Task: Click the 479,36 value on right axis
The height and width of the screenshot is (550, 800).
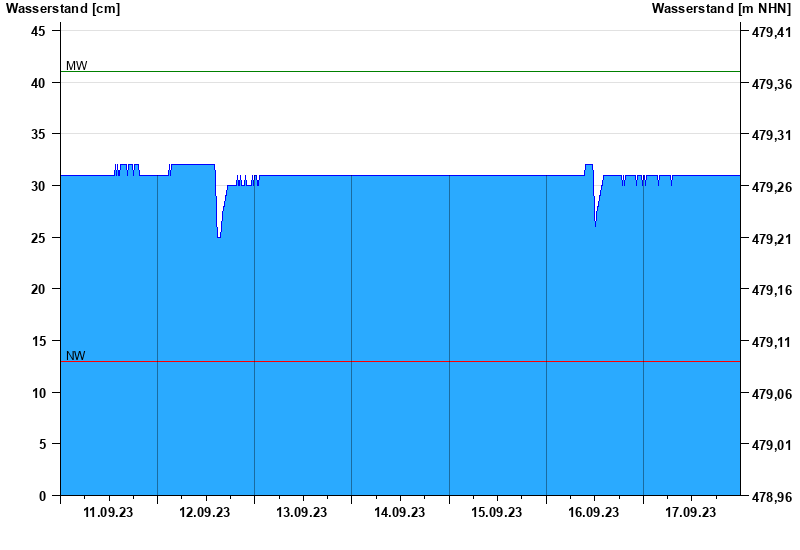Action: [772, 84]
